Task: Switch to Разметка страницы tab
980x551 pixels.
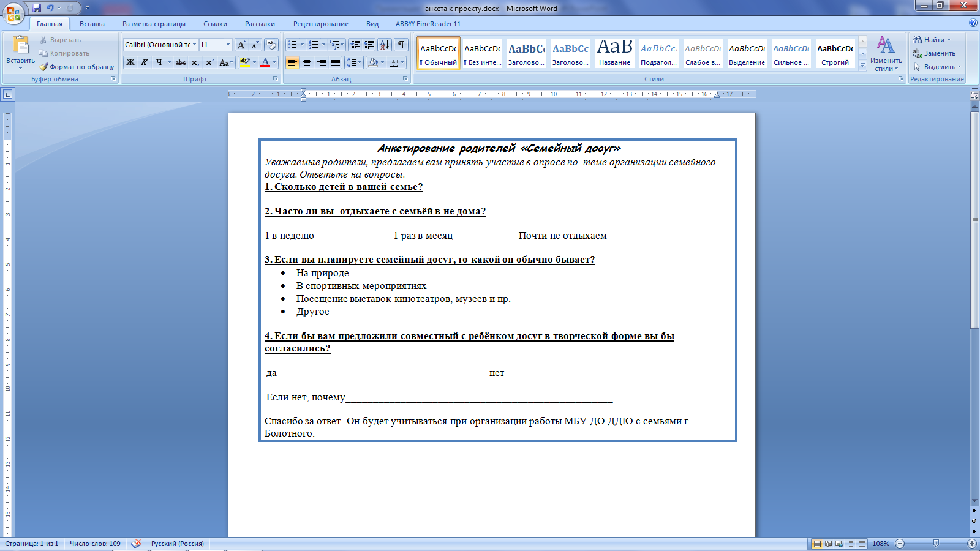Action: coord(154,24)
